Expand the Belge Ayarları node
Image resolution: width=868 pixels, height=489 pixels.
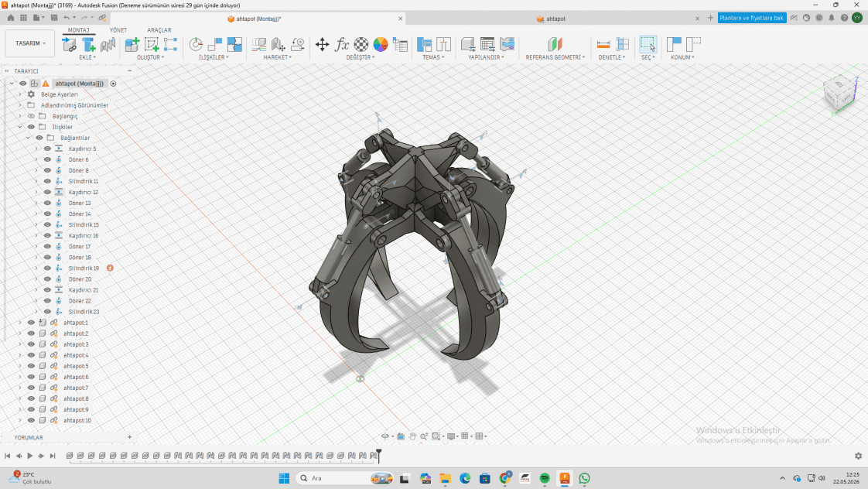[20, 94]
